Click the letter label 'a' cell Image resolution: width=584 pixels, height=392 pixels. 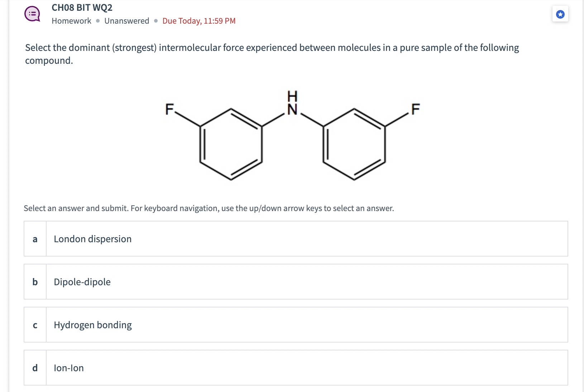pyautogui.click(x=35, y=239)
